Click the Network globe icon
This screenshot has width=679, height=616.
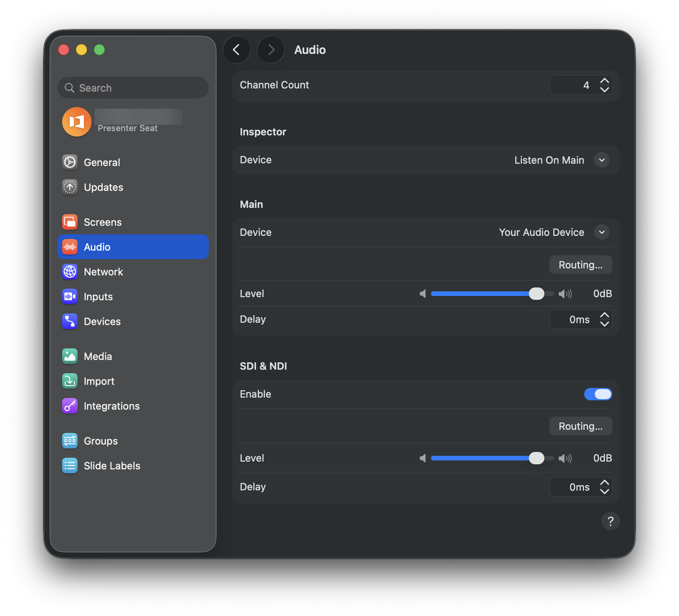click(x=70, y=272)
